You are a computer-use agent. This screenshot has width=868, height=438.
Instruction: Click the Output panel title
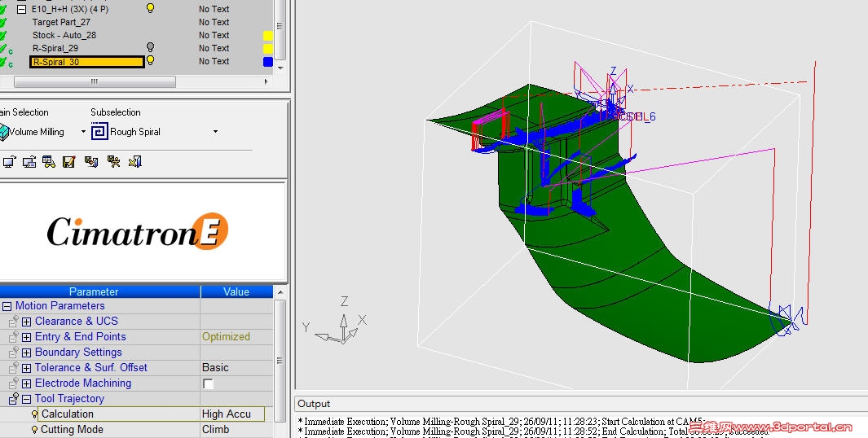click(314, 404)
